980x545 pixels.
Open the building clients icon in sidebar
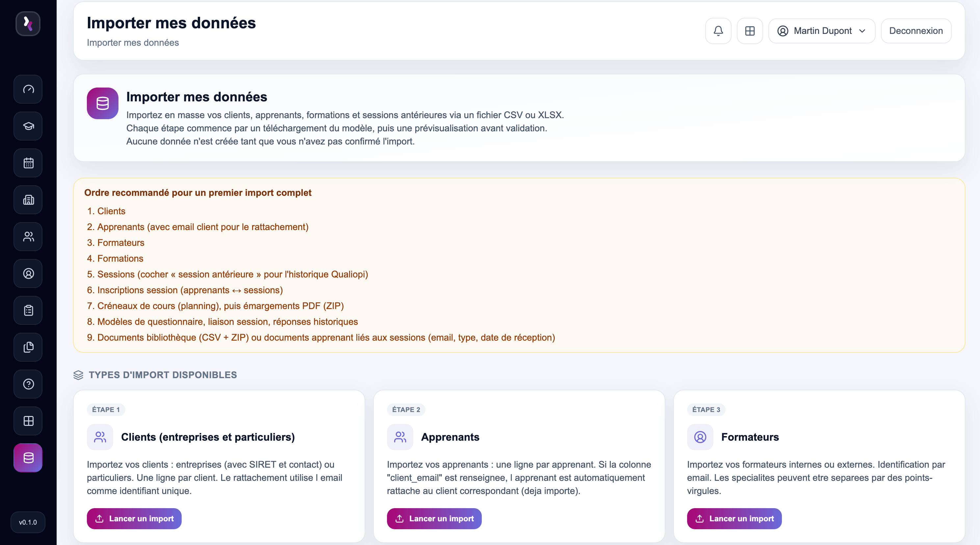click(28, 200)
